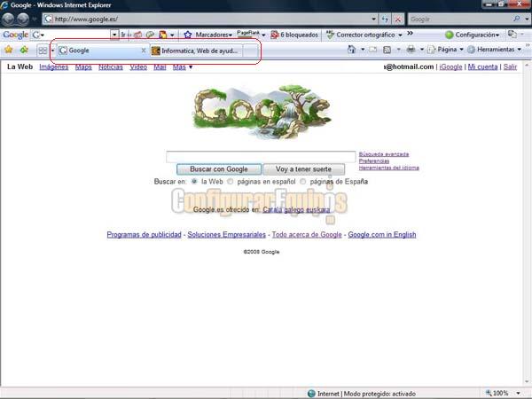Click the Favorites Center yellow star icon
The height and width of the screenshot is (399, 532).
pos(9,50)
